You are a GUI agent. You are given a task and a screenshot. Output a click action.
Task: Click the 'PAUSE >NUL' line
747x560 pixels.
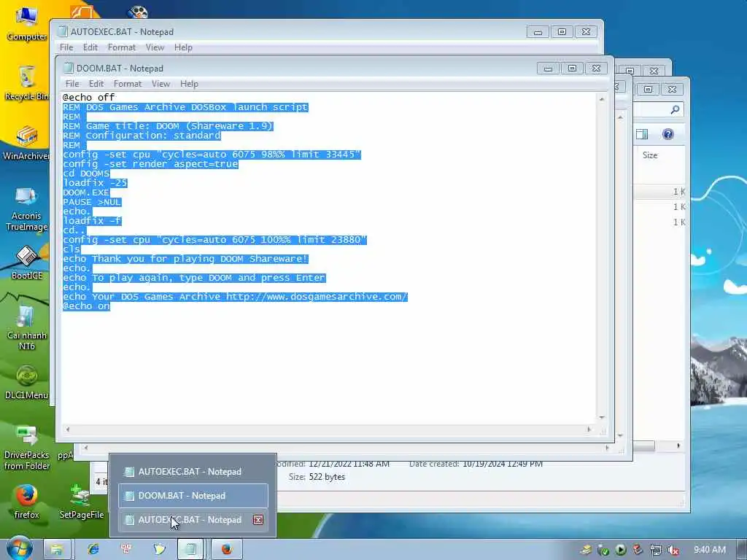(92, 202)
